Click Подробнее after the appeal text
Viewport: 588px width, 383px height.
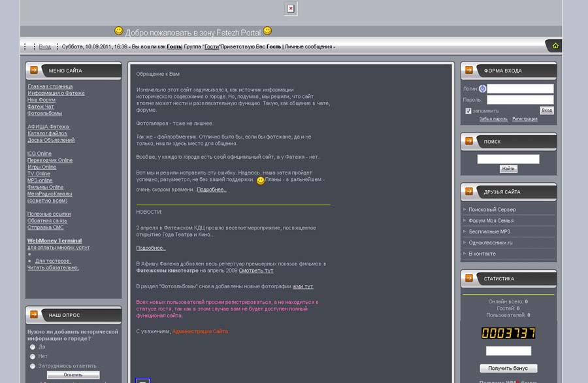click(212, 190)
